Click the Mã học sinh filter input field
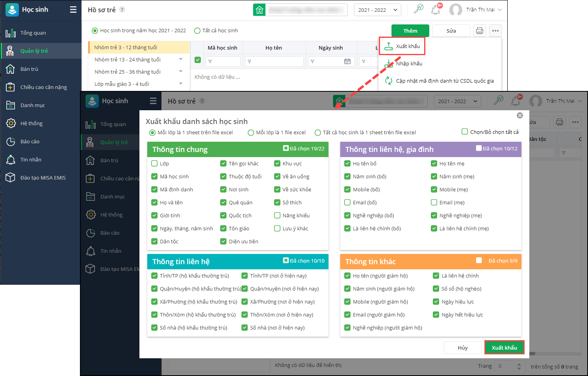Viewport: 588px width, 376px height. tap(223, 61)
